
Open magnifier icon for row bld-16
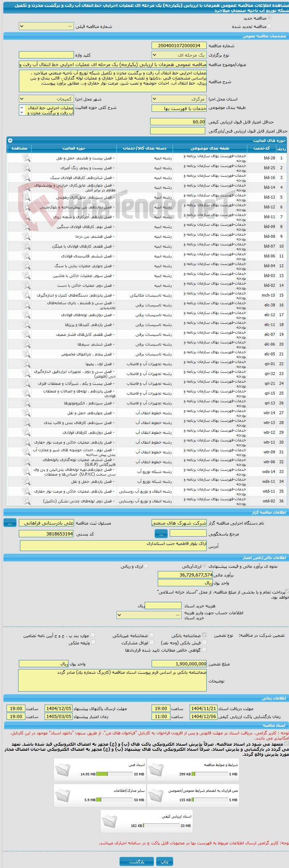26,178
